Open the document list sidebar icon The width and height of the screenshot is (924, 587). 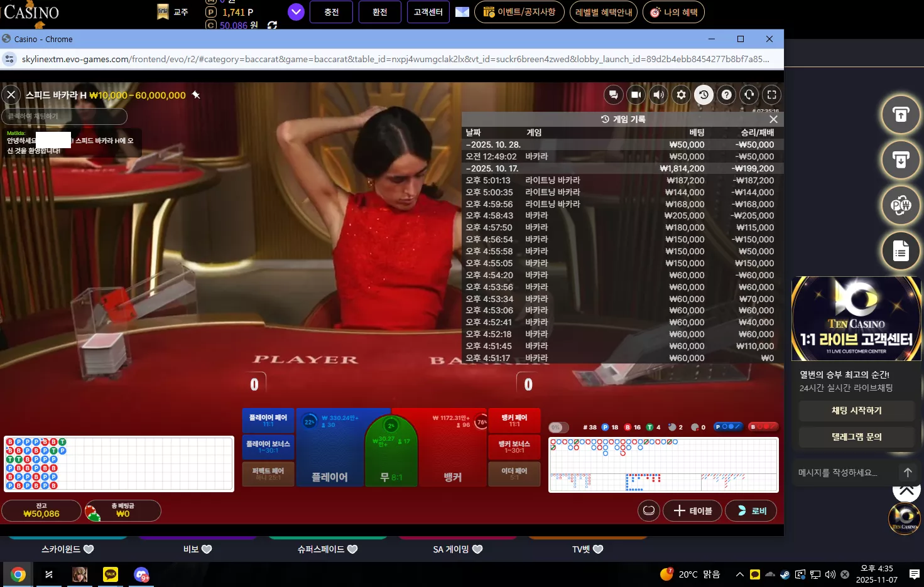coord(901,251)
